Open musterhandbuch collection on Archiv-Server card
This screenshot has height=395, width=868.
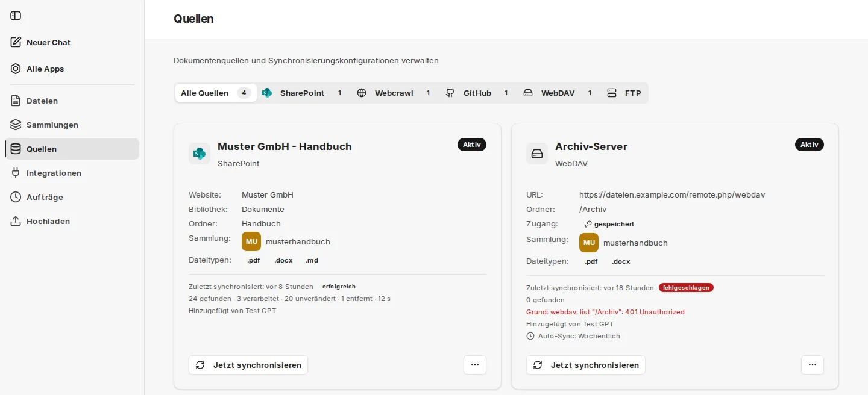pos(635,243)
